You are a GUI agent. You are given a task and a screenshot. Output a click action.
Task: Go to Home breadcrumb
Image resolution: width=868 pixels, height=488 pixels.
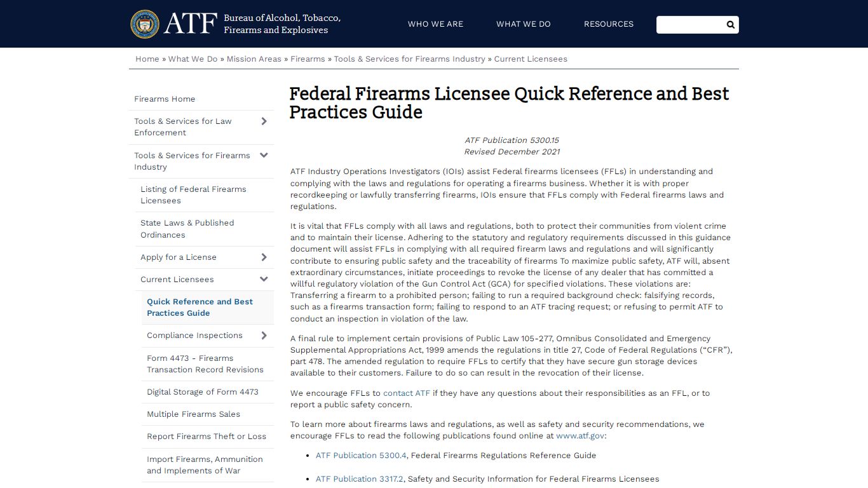[x=147, y=59]
